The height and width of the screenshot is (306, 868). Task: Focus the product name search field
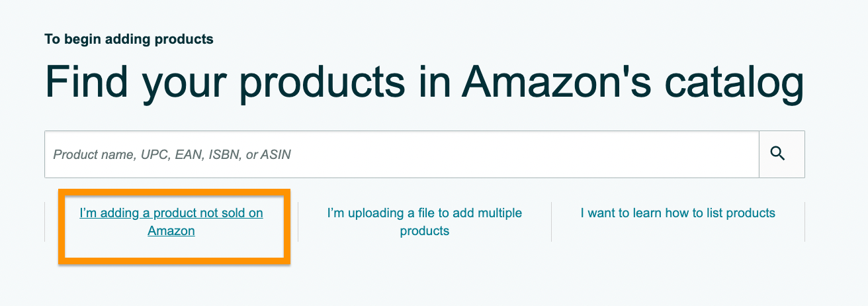pos(402,154)
